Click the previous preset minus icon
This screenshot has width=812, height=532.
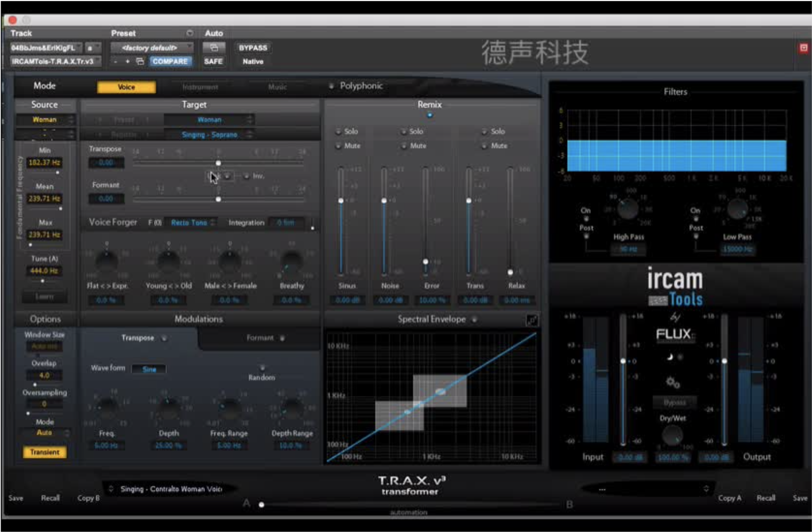coord(116,61)
